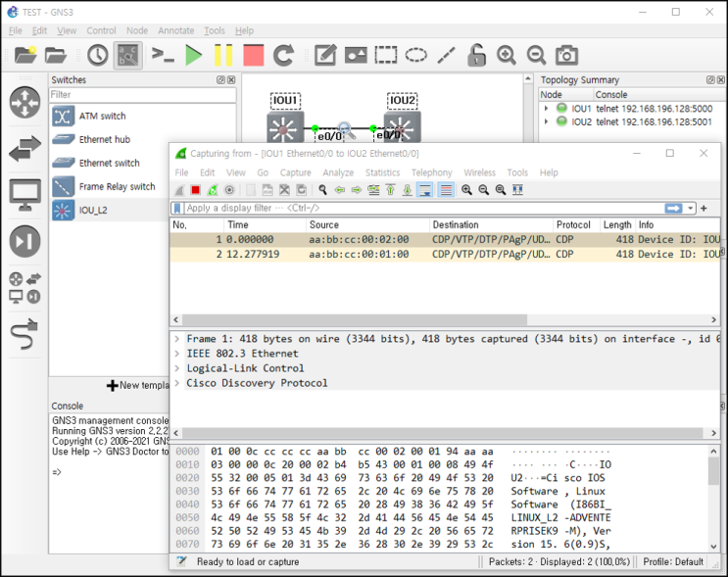Click the New template button

coord(138,385)
